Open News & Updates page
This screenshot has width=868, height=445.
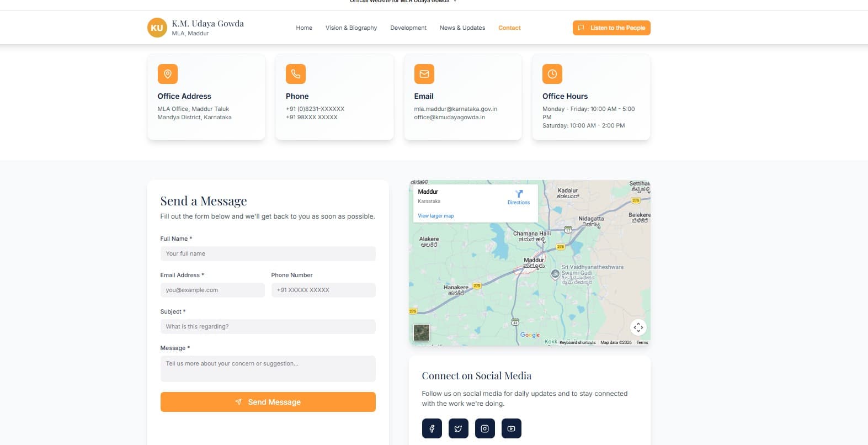pos(462,28)
